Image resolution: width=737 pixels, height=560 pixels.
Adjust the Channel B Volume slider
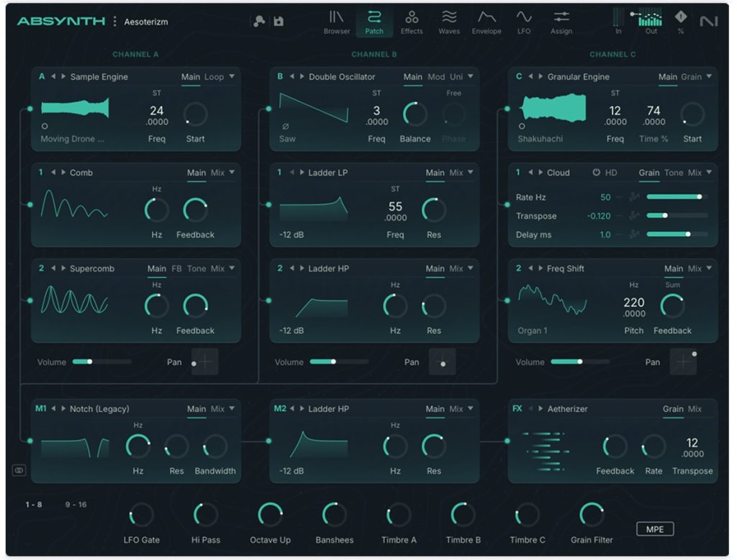coord(333,362)
